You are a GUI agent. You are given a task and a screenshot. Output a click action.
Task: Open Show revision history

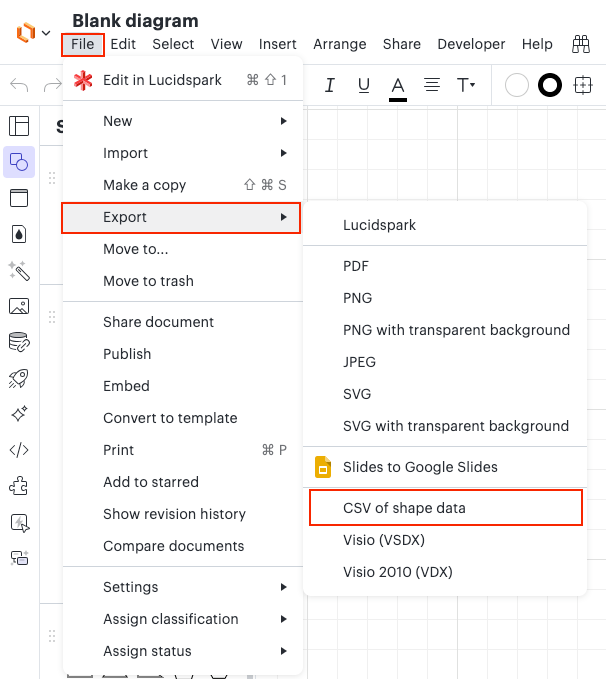click(182, 515)
